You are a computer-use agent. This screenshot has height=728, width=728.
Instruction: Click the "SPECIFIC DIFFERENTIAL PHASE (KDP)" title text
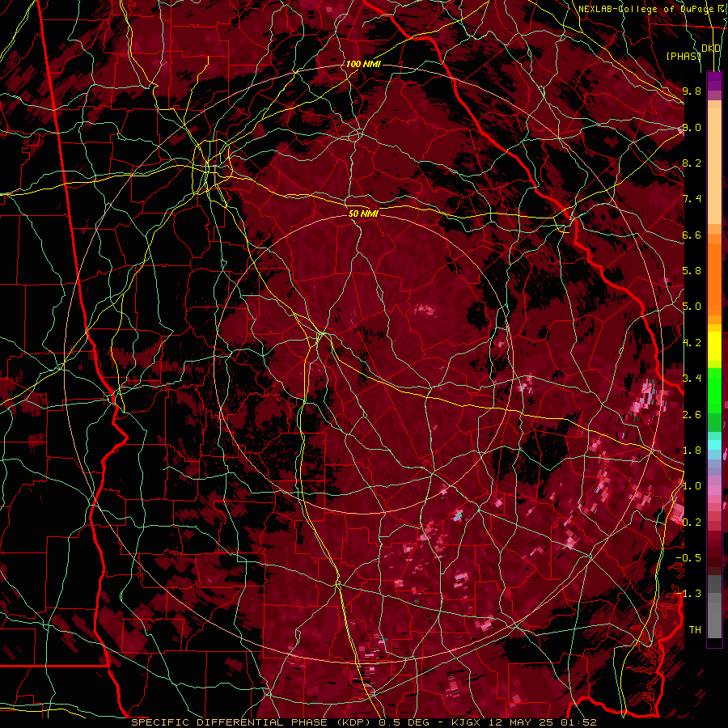pyautogui.click(x=250, y=722)
